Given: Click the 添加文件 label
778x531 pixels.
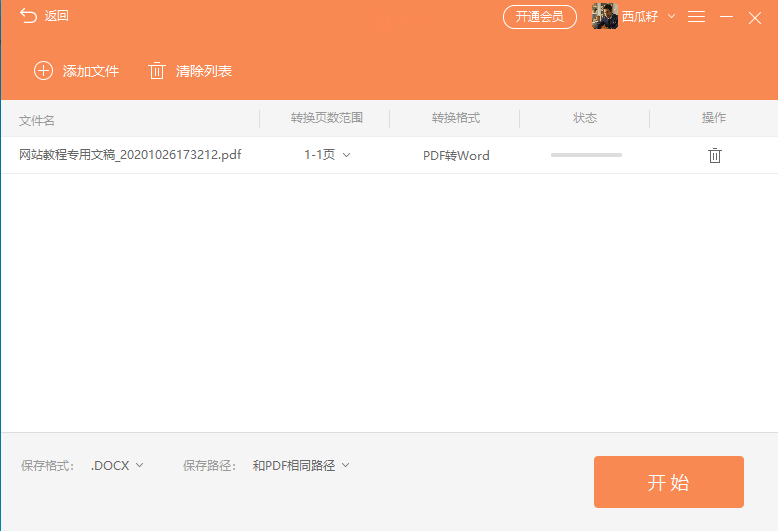Looking at the screenshot, I should (91, 71).
